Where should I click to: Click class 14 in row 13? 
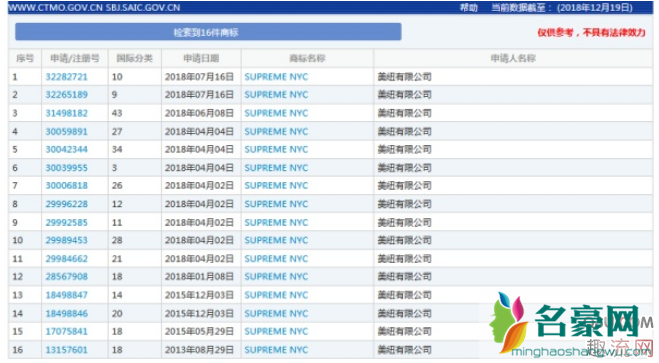[x=117, y=295]
